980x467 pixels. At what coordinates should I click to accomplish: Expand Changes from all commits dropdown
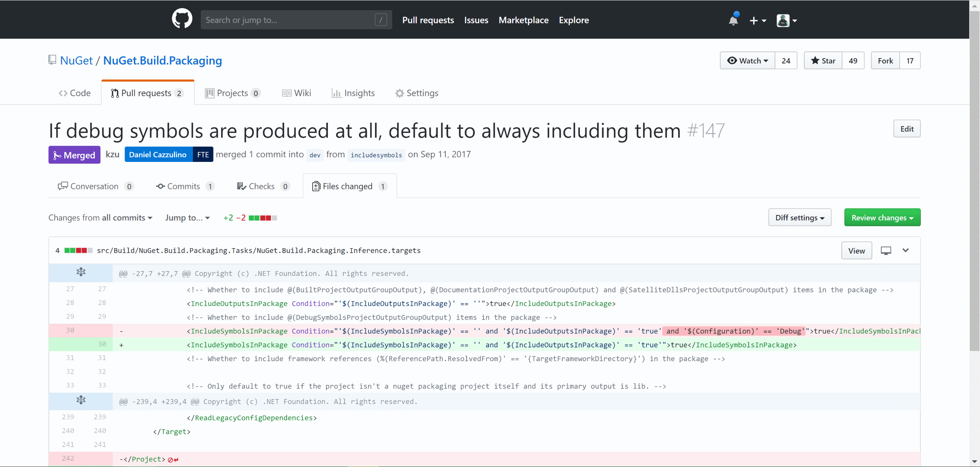pyautogui.click(x=100, y=218)
